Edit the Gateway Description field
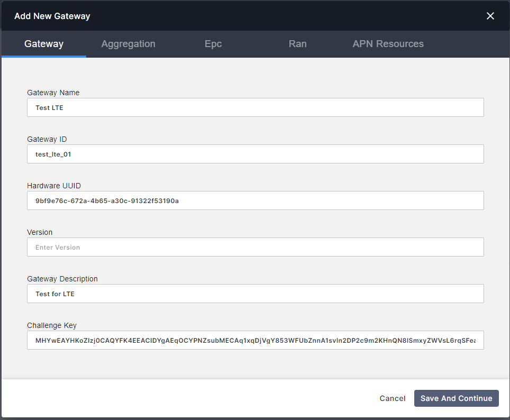The width and height of the screenshot is (510, 420). coord(256,294)
